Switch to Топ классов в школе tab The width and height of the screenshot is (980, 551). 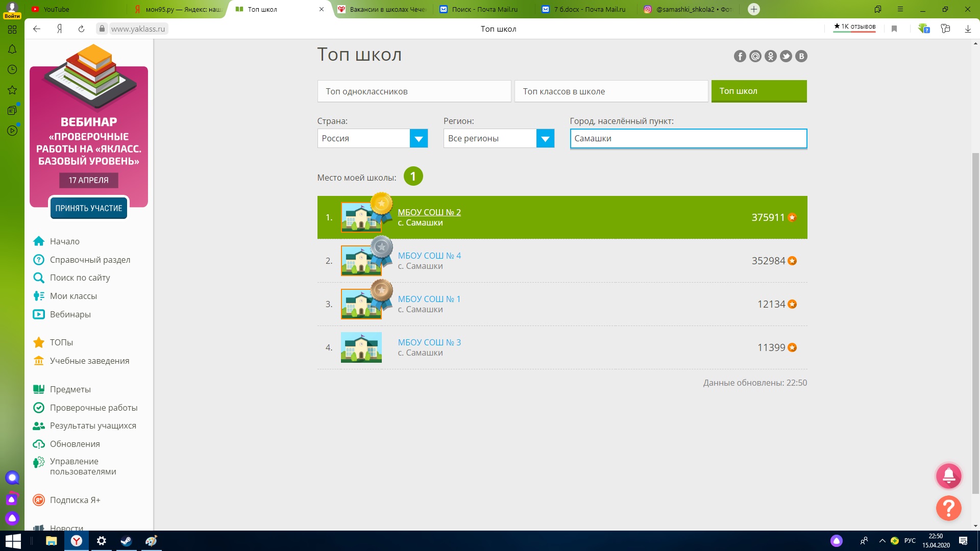[x=611, y=91]
